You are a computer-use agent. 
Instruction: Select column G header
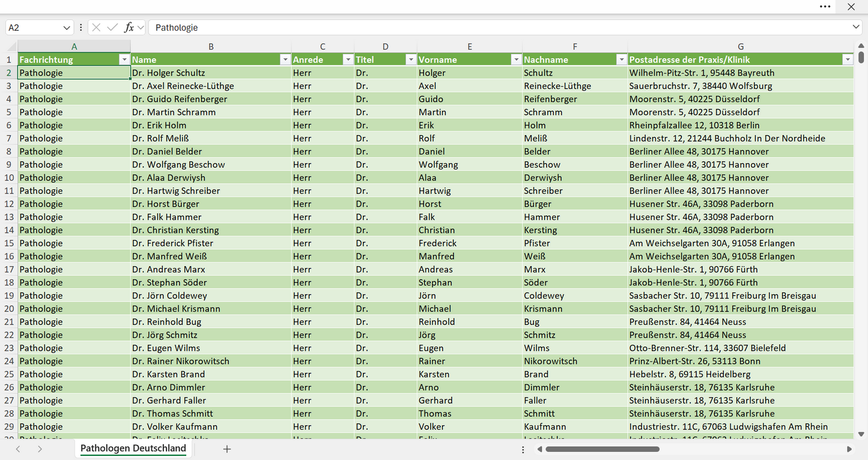[741, 46]
